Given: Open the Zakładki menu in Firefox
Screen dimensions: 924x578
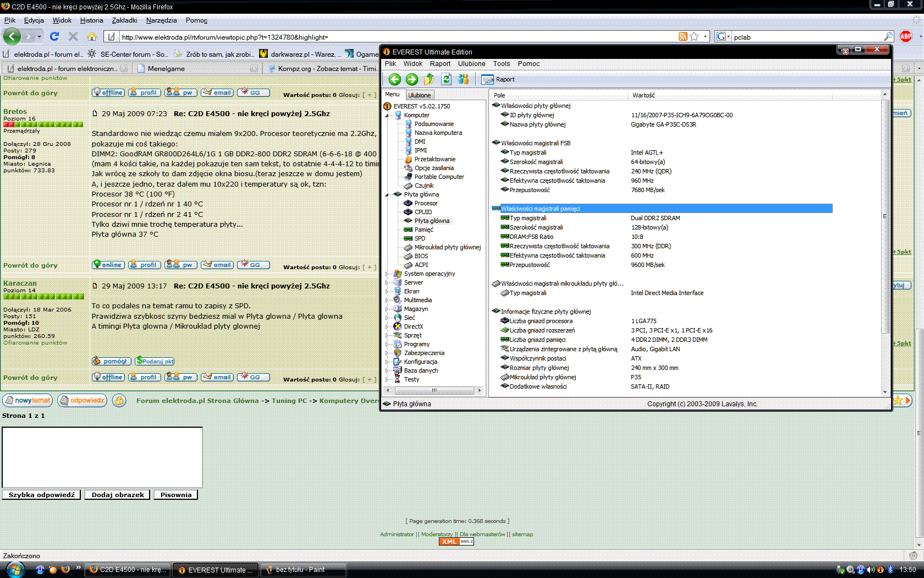Looking at the screenshot, I should 124,20.
